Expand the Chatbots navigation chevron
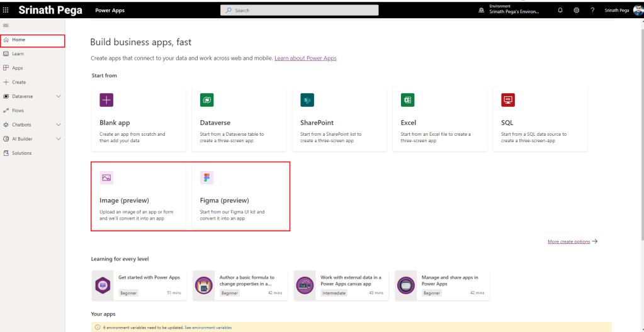Viewport: 644px width, 332px height. point(59,124)
